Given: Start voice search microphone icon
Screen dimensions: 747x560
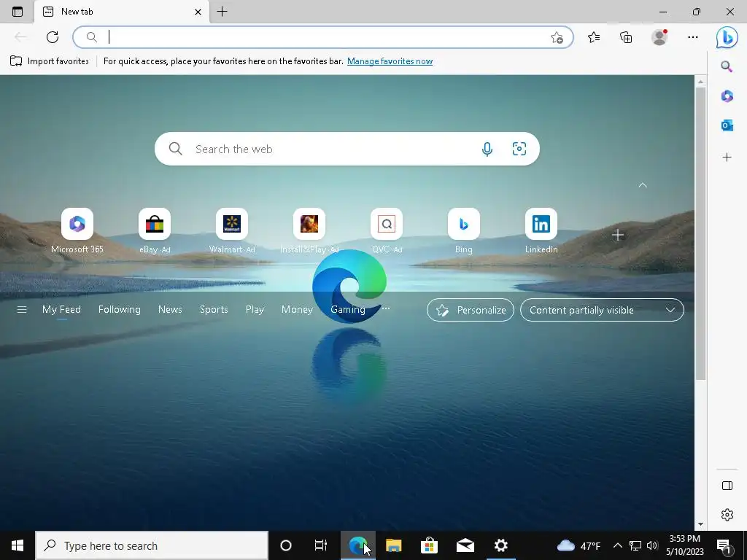Looking at the screenshot, I should (487, 149).
